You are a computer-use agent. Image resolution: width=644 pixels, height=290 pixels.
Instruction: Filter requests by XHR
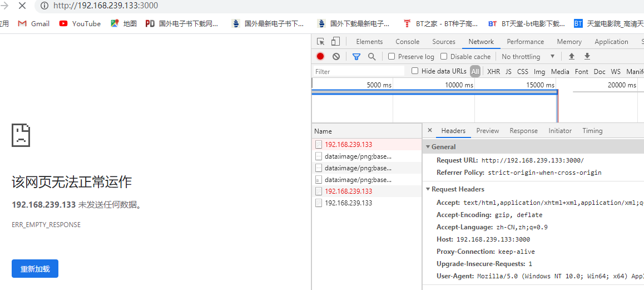click(x=493, y=72)
